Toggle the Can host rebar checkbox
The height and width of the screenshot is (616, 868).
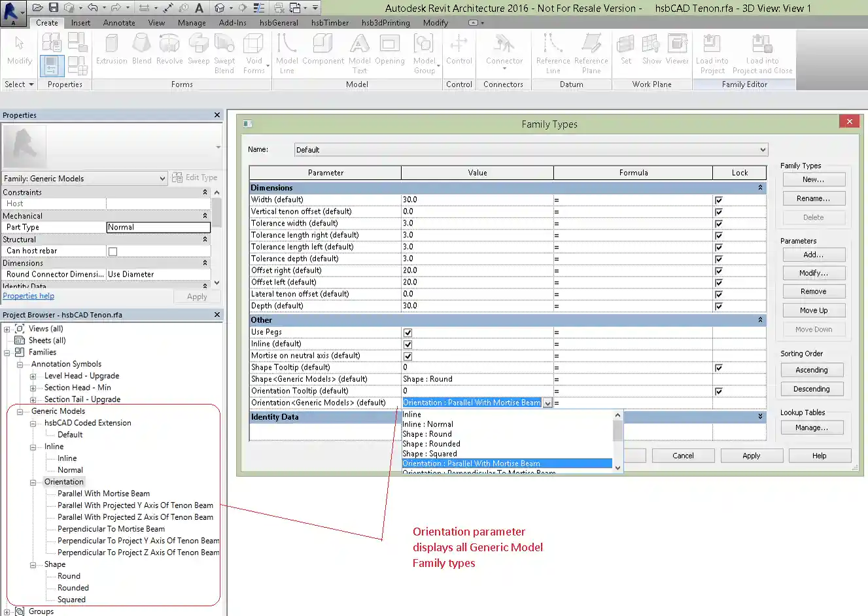tap(111, 250)
